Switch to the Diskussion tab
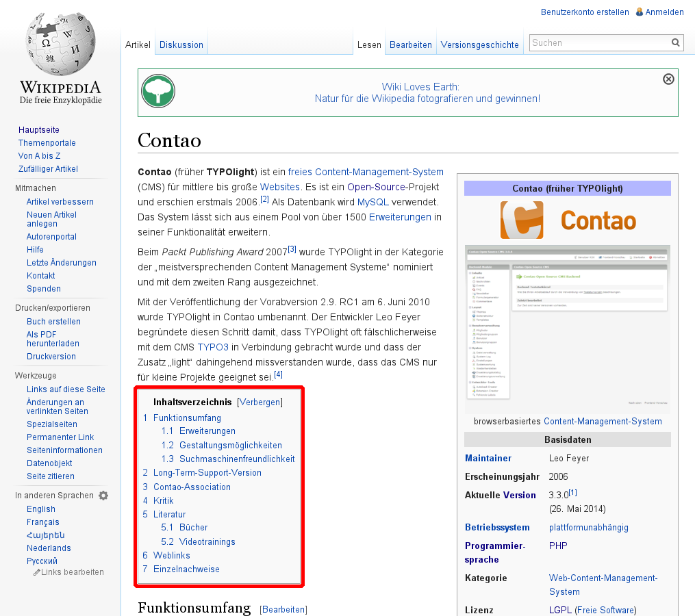The height and width of the screenshot is (616, 695). pyautogui.click(x=181, y=44)
